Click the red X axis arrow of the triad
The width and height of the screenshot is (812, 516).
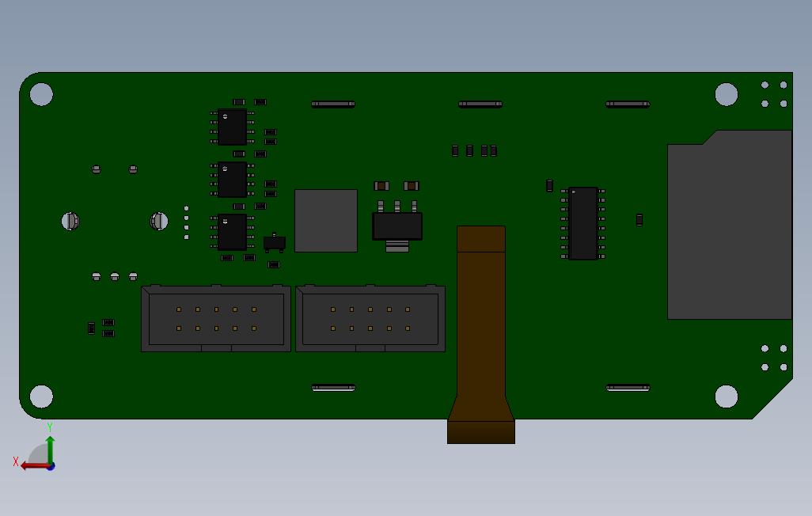pyautogui.click(x=34, y=466)
